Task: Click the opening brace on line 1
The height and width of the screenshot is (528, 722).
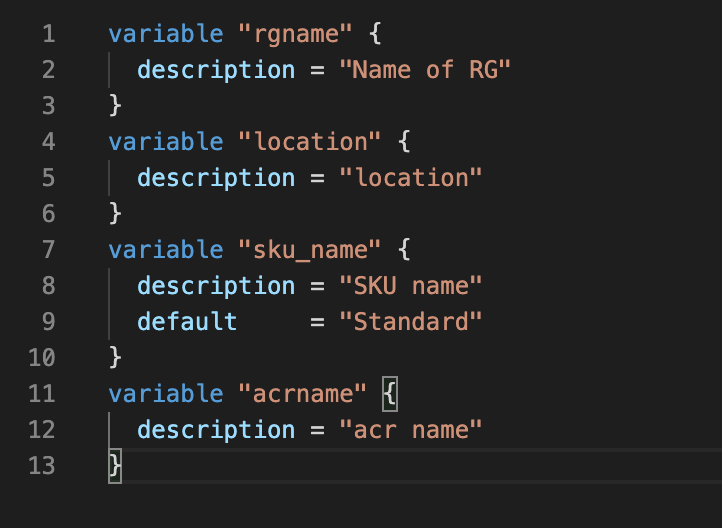Action: [375, 34]
